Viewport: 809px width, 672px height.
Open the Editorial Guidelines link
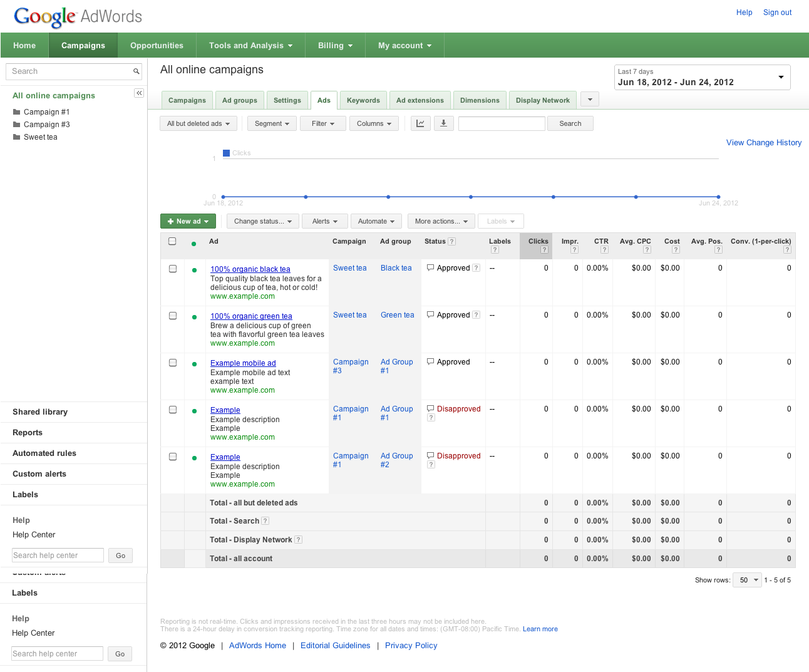pos(336,646)
